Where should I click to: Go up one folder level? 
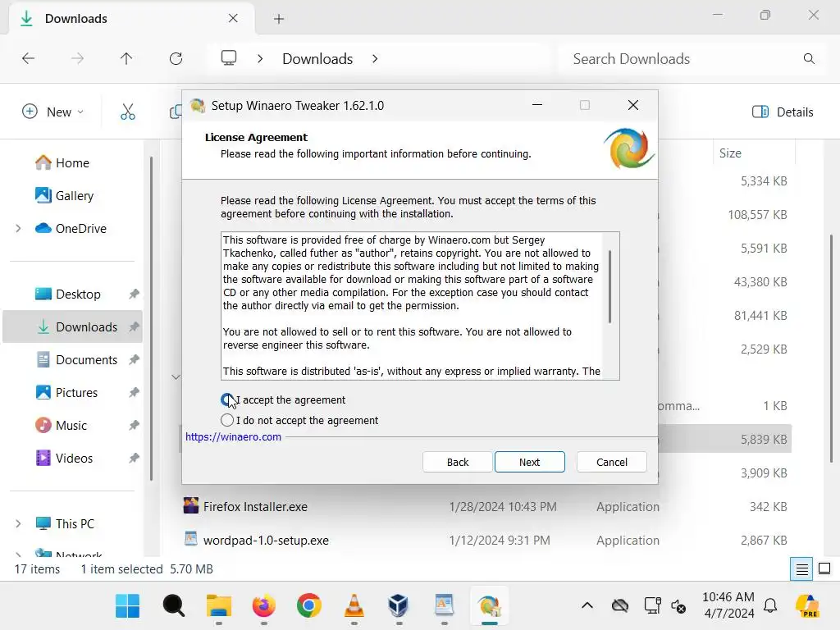tap(126, 58)
